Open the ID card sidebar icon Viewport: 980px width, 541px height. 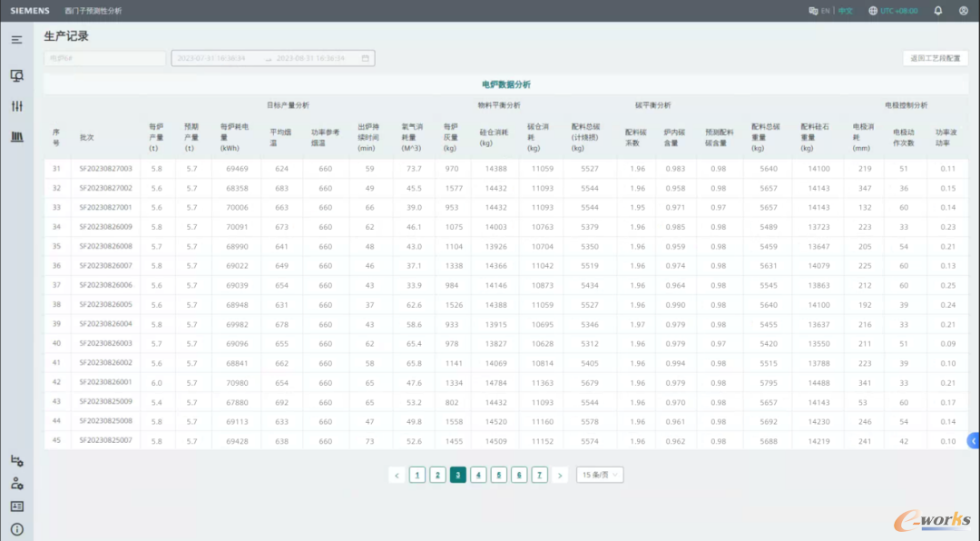[17, 506]
